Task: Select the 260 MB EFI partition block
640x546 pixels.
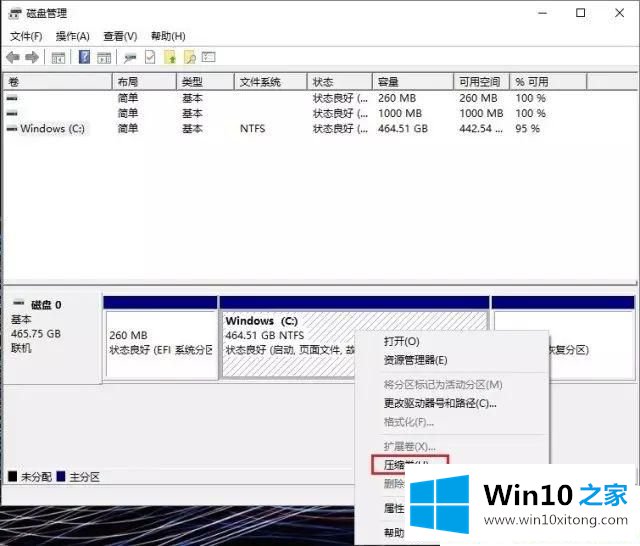Action: tap(160, 339)
